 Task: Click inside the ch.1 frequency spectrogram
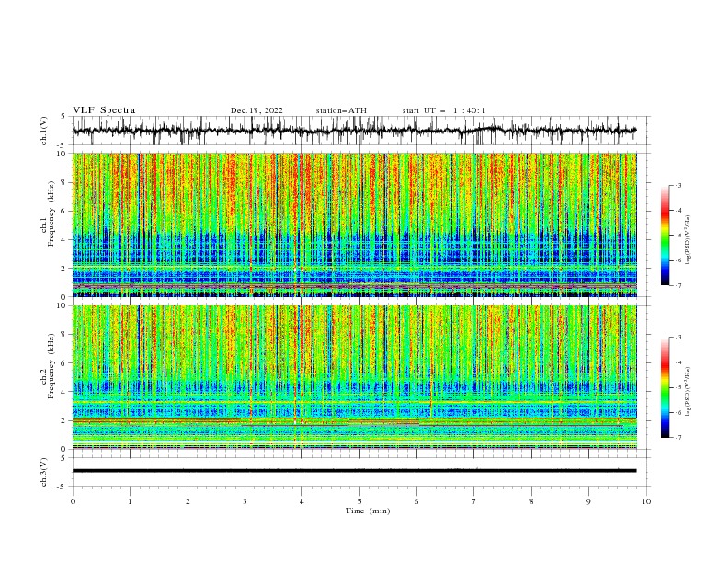pyautogui.click(x=354, y=224)
